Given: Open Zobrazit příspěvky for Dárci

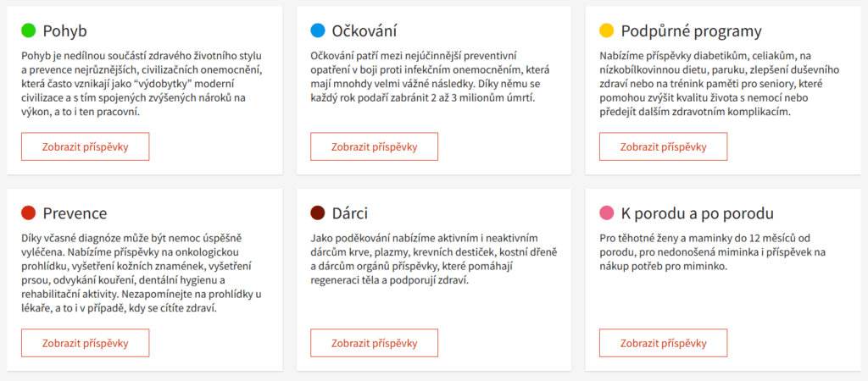Looking at the screenshot, I should point(374,343).
